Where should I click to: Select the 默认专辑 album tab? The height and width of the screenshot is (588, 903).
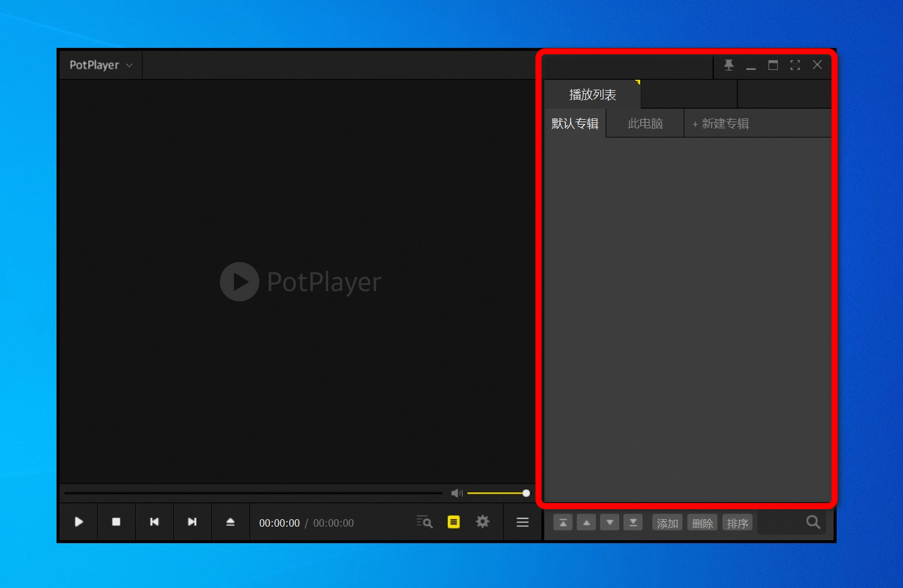pyautogui.click(x=575, y=123)
